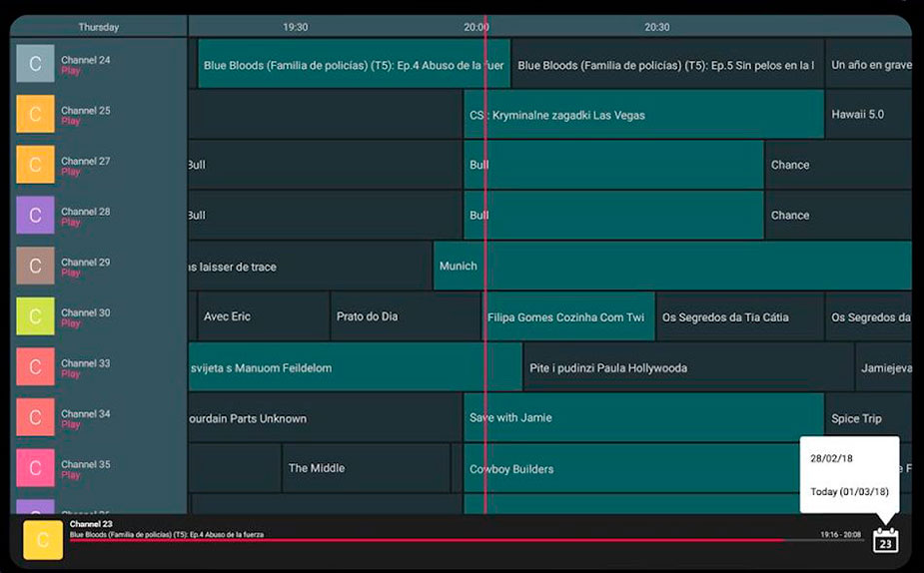Play Channel 25
The height and width of the screenshot is (573, 924).
71,122
